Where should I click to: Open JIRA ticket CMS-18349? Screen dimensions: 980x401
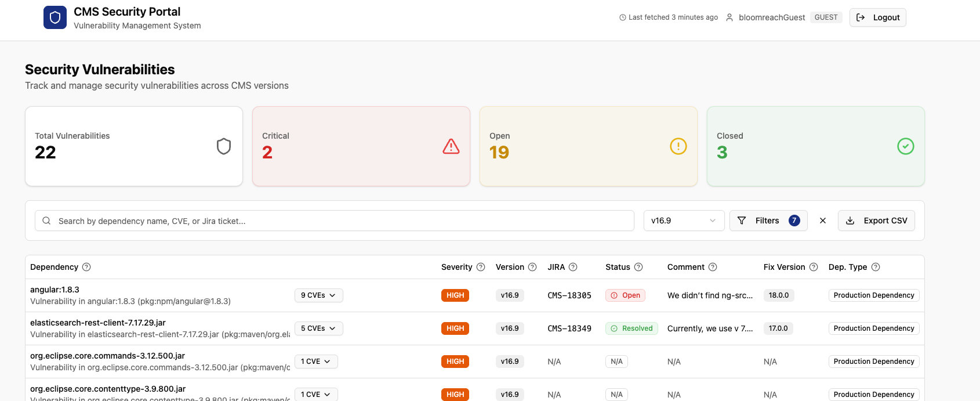pos(569,328)
